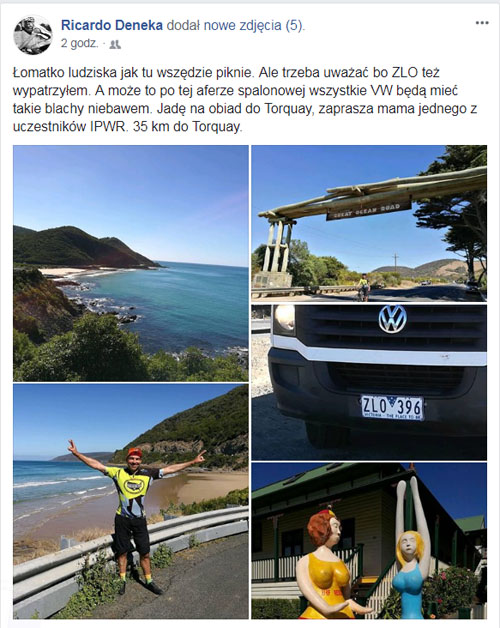Click the ZLO 396 license plate
Viewport: 500px width, 628px height.
coord(392,407)
